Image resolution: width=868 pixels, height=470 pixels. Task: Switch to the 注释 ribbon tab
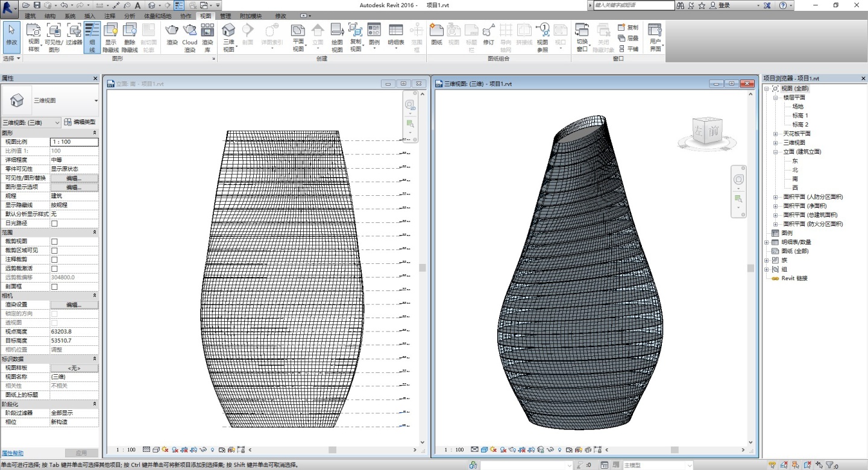pos(110,16)
